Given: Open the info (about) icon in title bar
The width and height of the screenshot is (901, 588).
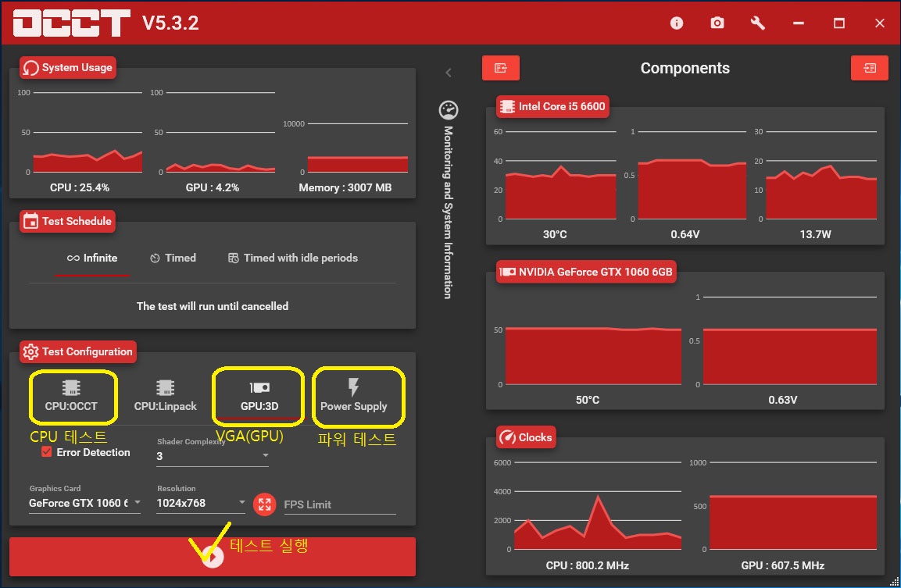Looking at the screenshot, I should coord(676,23).
